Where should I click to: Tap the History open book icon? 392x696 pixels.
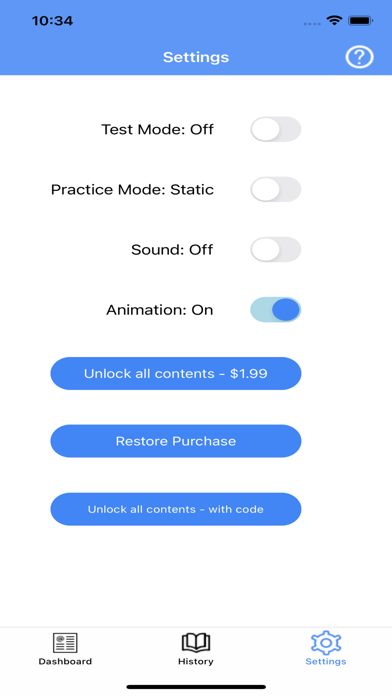coord(196,643)
